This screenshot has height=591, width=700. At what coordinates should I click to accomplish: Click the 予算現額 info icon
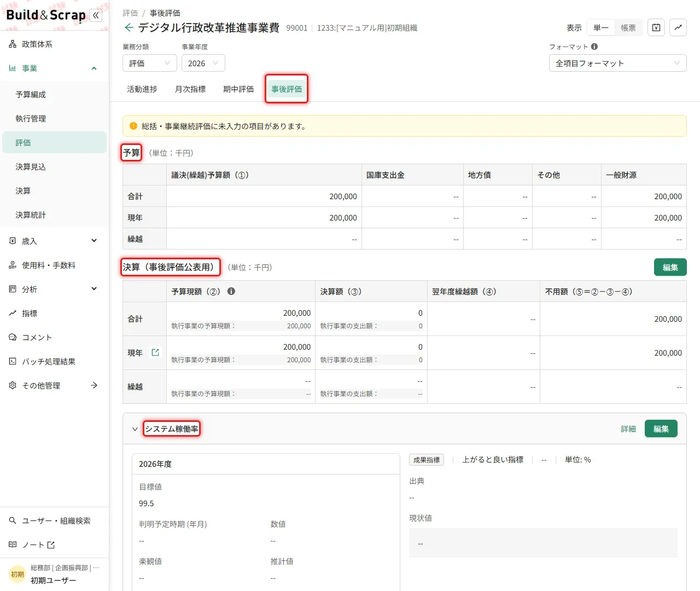click(231, 291)
